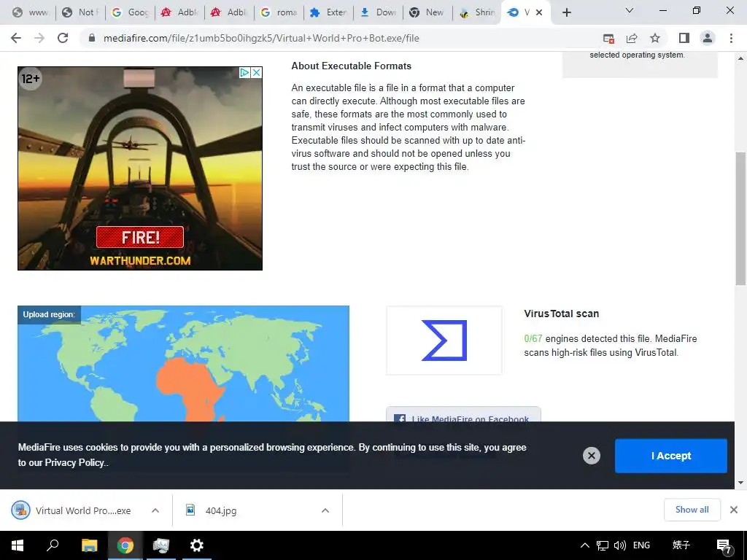Click the 0/67 detection count
The image size is (747, 560).
(x=533, y=338)
